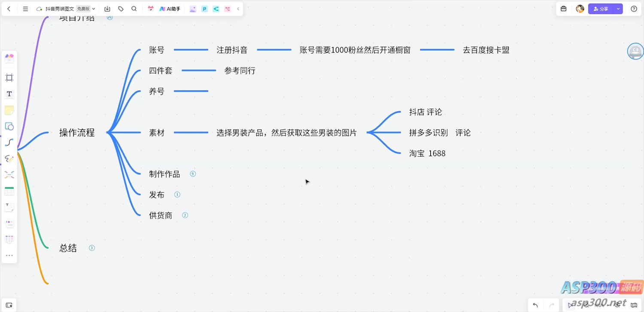Click the robot assistant avatar on right

635,51
